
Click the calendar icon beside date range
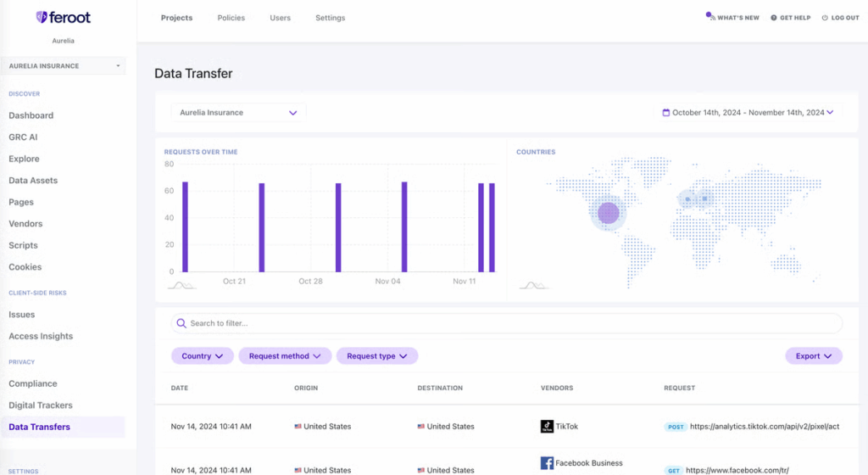pos(666,112)
